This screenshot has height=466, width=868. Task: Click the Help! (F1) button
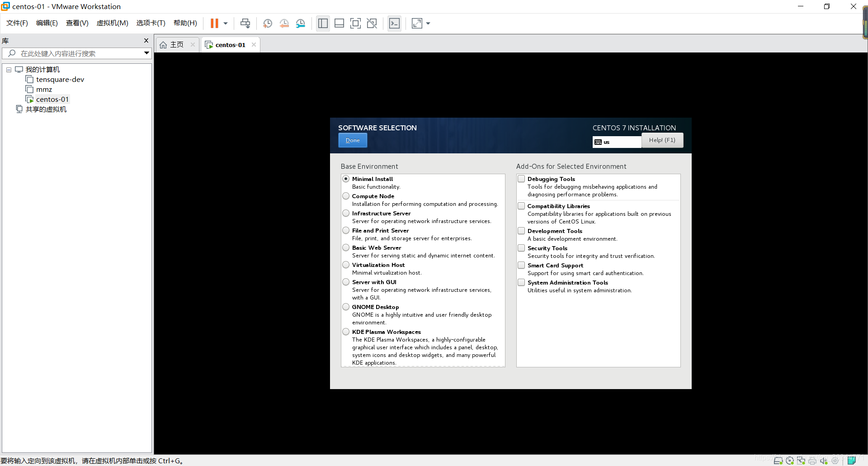(x=662, y=140)
